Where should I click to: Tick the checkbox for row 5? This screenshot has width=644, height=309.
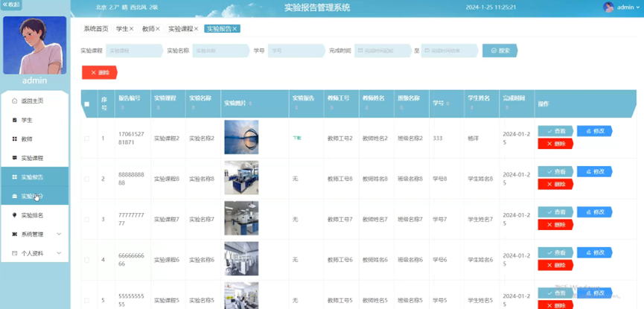pyautogui.click(x=86, y=300)
